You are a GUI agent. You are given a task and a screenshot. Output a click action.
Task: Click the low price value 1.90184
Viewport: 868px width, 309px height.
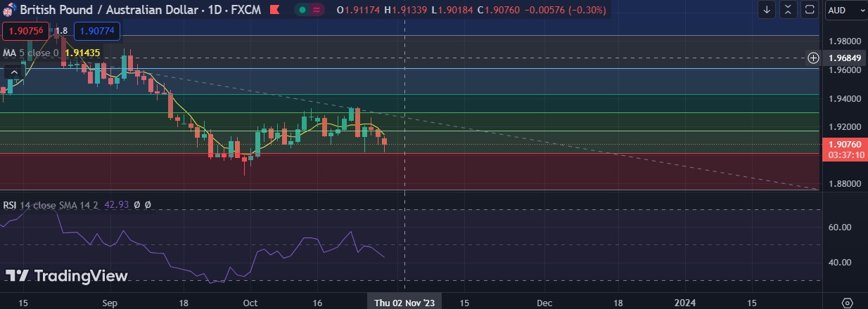coord(455,10)
